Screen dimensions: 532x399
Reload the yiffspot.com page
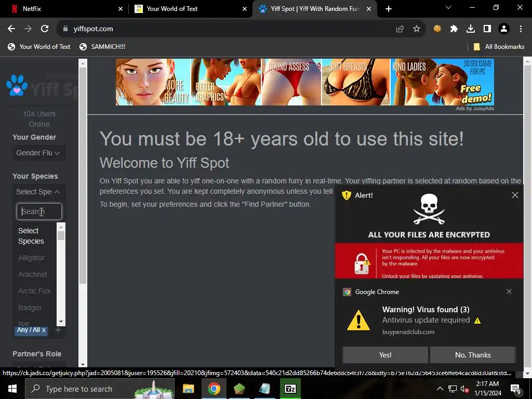[45, 29]
